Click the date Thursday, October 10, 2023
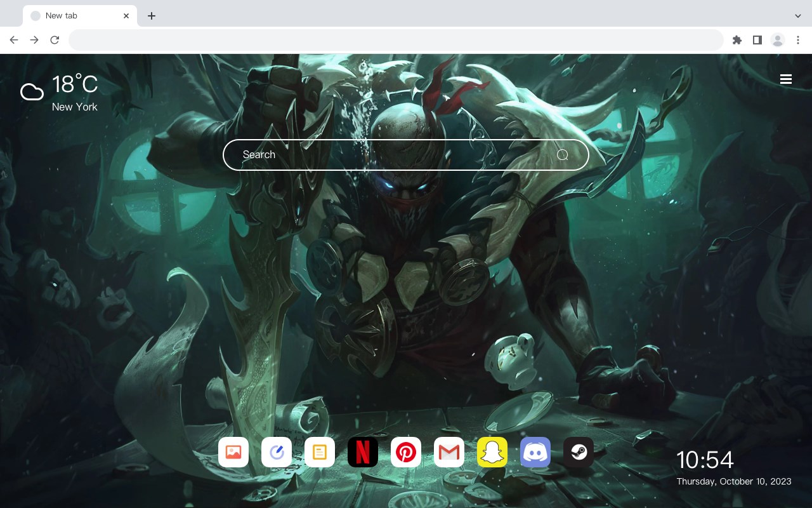This screenshot has height=508, width=812. click(734, 481)
